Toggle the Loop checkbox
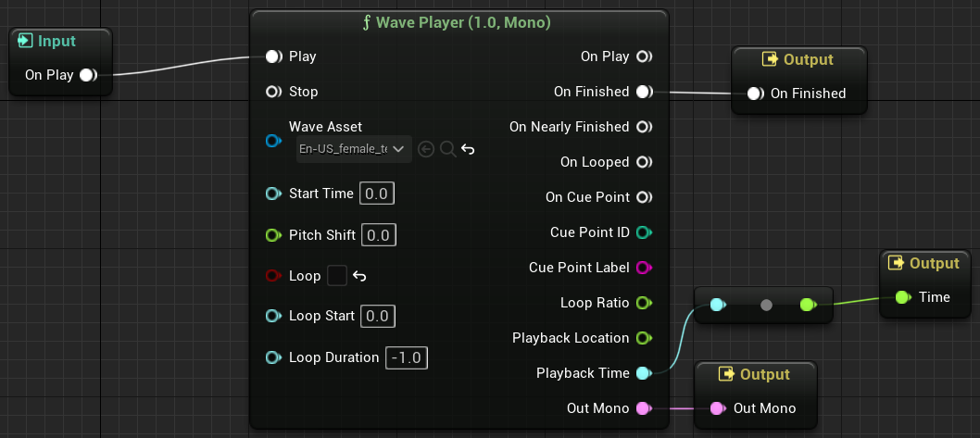980x438 pixels. pos(337,276)
